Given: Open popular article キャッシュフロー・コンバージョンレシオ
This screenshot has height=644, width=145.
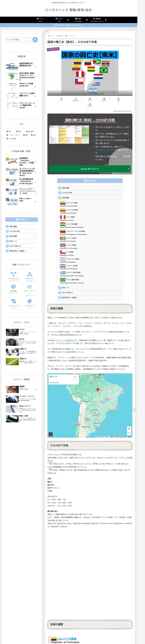Looking at the screenshot, I should coord(22,191).
